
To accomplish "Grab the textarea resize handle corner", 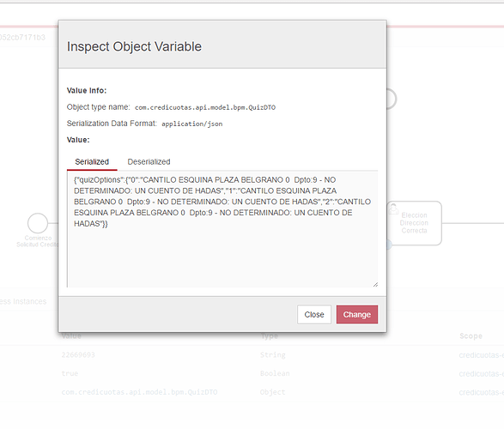I will [375, 285].
